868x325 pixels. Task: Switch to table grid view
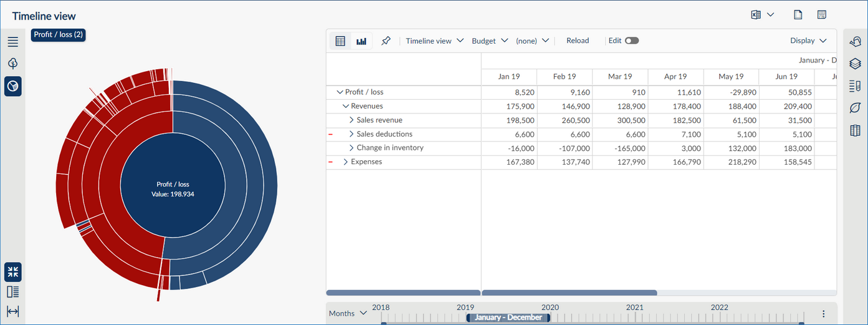(340, 41)
